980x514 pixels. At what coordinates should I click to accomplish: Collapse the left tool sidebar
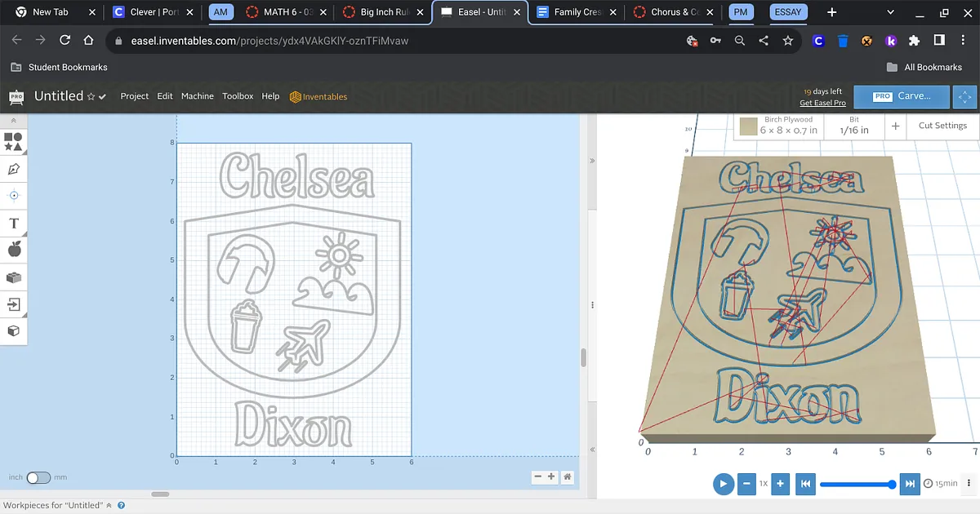tap(13, 121)
